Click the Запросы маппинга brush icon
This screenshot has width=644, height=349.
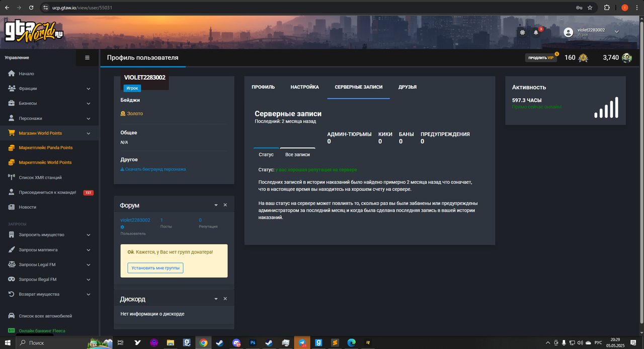[12, 250]
